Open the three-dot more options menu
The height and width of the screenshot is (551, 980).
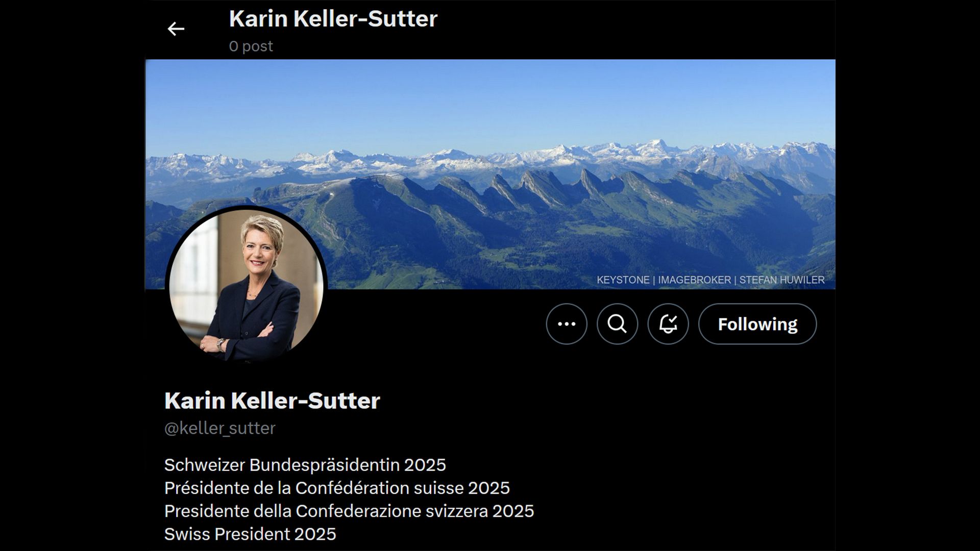[x=567, y=324]
